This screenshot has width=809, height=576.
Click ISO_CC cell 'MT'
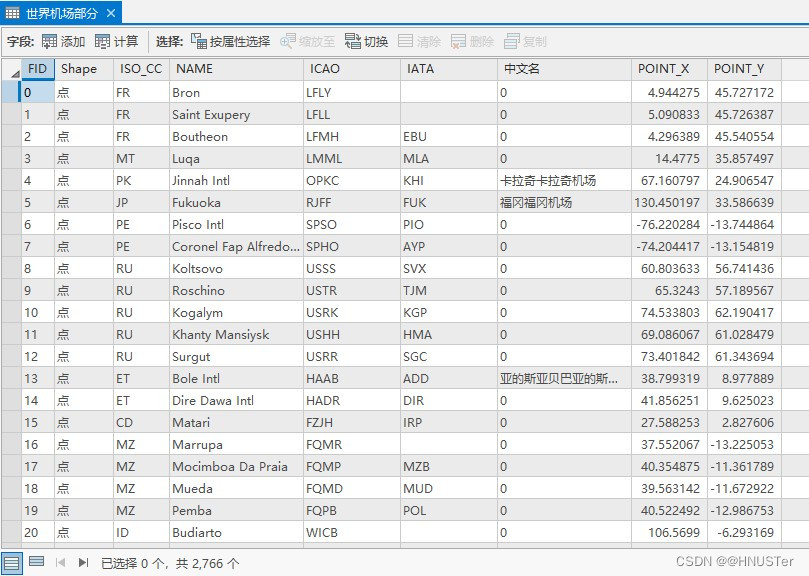[141, 158]
